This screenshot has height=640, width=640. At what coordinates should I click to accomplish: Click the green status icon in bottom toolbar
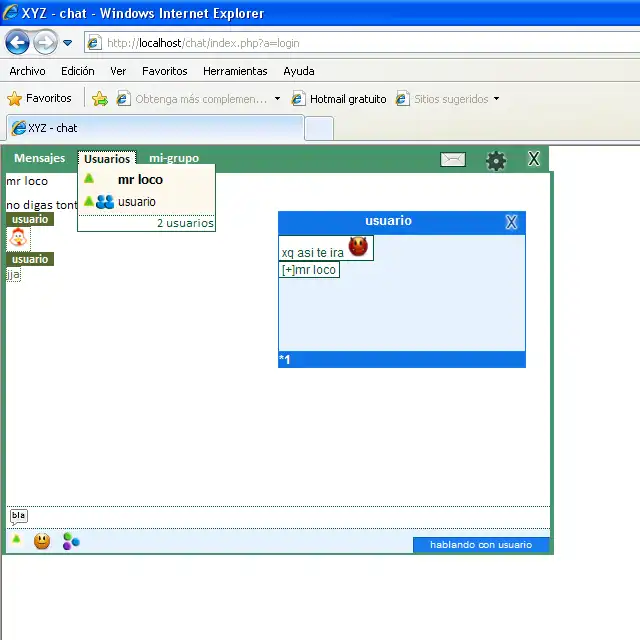coord(16,539)
